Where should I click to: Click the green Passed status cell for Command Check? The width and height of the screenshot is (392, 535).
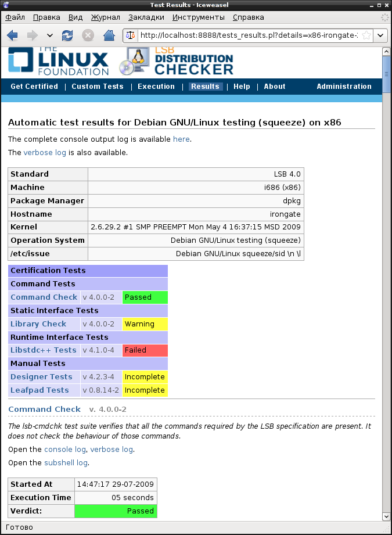pyautogui.click(x=145, y=297)
